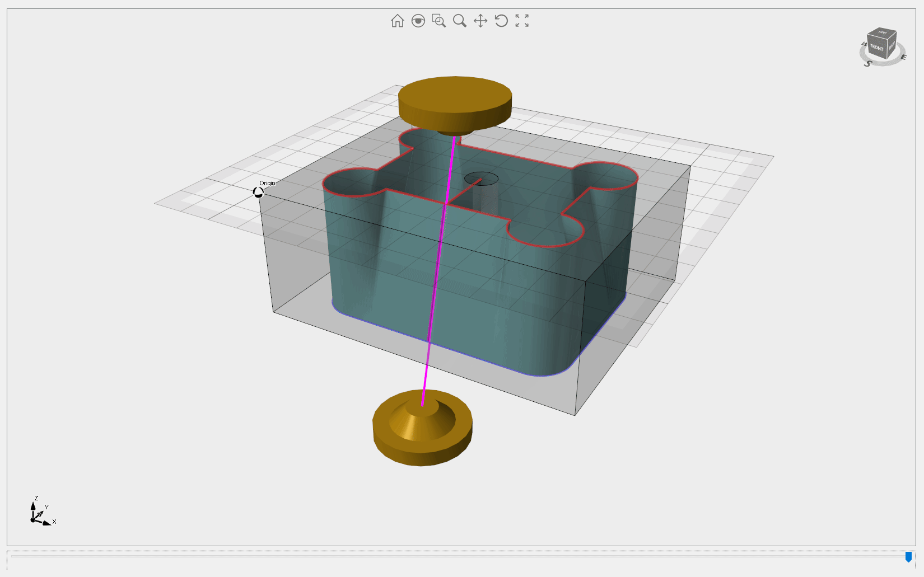
Task: Choose the pan tool with four arrows
Action: 480,21
